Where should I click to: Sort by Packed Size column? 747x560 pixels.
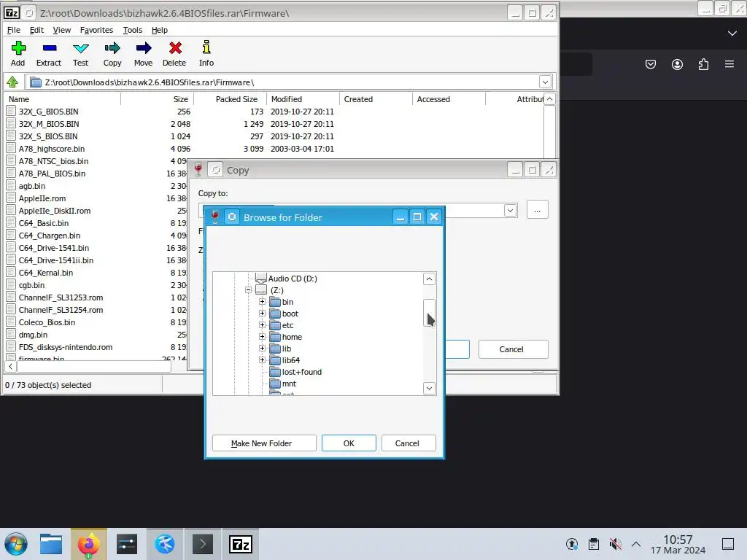230,99
